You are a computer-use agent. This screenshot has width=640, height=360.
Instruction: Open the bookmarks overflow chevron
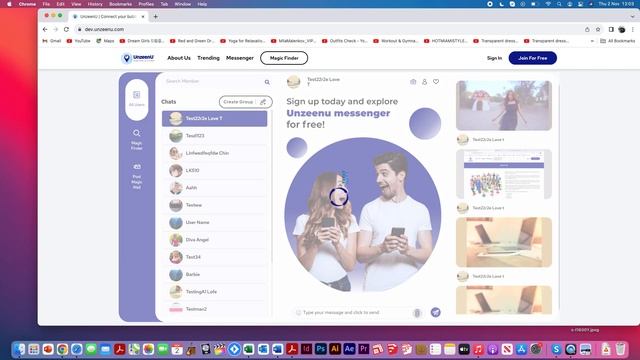coord(592,41)
